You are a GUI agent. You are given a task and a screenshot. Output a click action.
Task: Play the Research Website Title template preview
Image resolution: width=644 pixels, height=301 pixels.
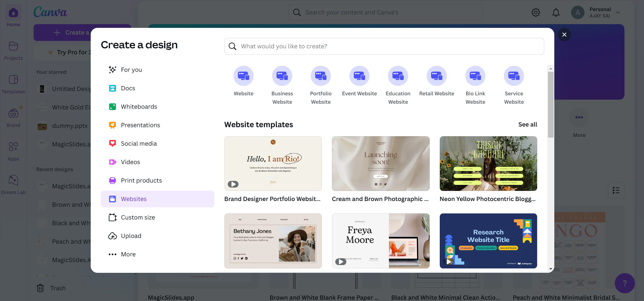coord(448,261)
